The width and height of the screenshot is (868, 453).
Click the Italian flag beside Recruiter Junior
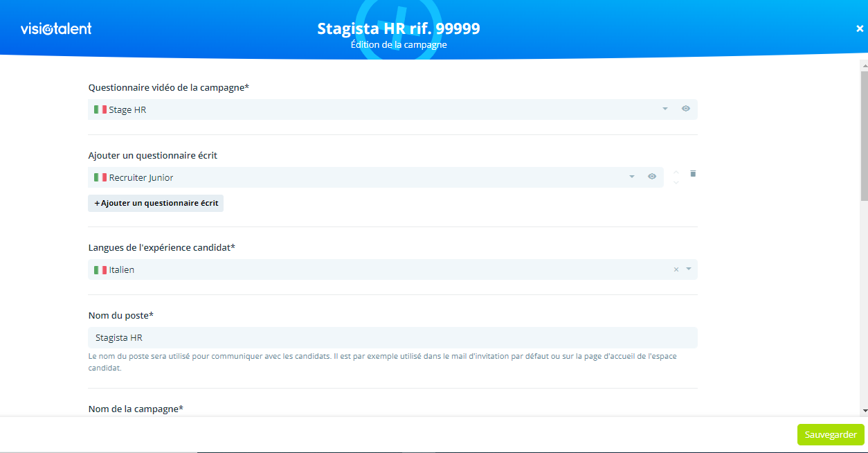(100, 177)
